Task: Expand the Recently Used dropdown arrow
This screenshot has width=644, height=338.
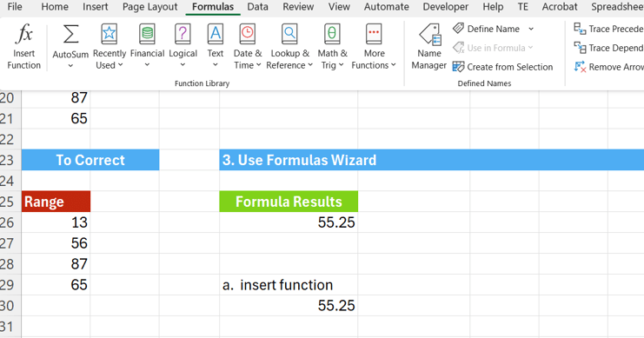Action: (x=120, y=65)
